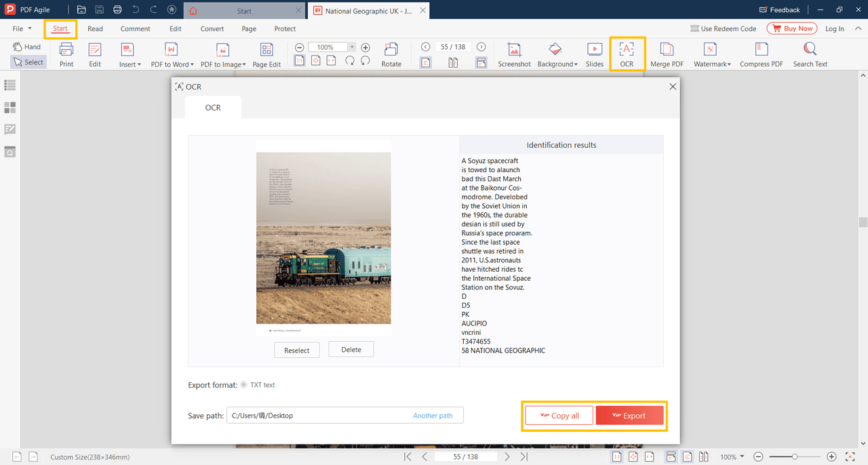Select the Compress PDF tool

pyautogui.click(x=761, y=54)
